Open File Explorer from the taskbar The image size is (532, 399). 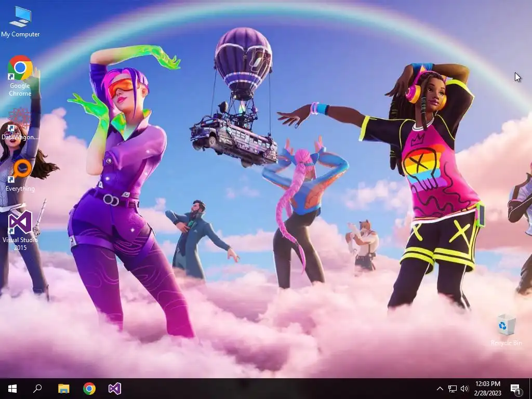pos(63,389)
